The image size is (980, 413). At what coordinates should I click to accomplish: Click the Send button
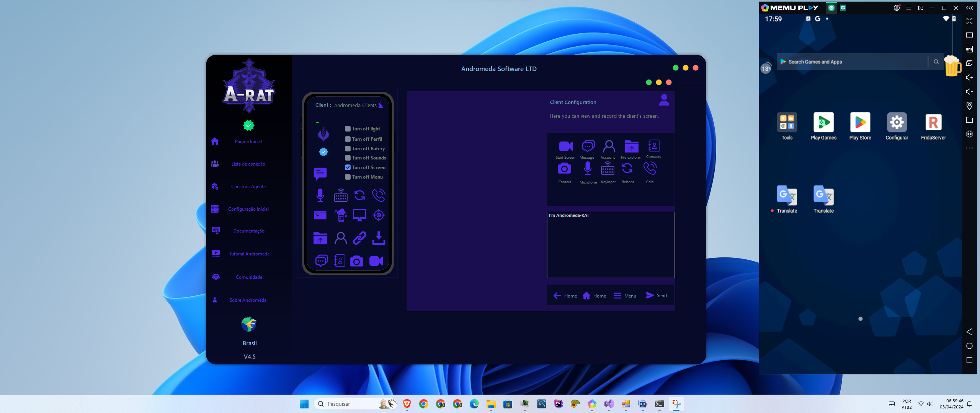(656, 295)
